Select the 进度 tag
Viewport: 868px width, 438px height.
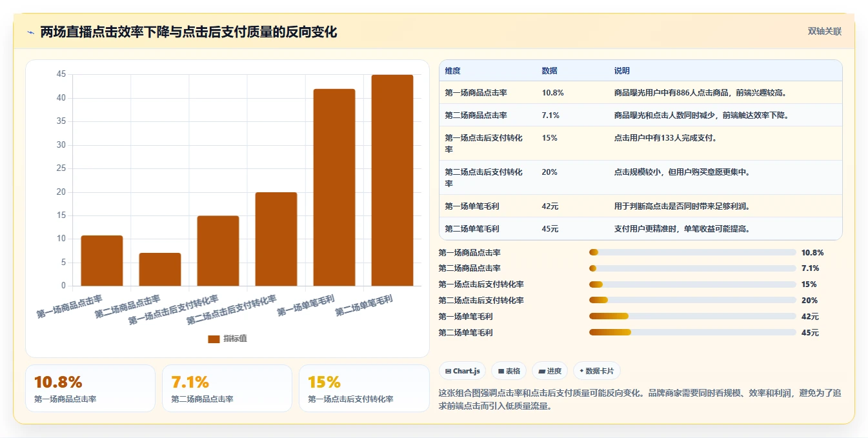tap(550, 371)
